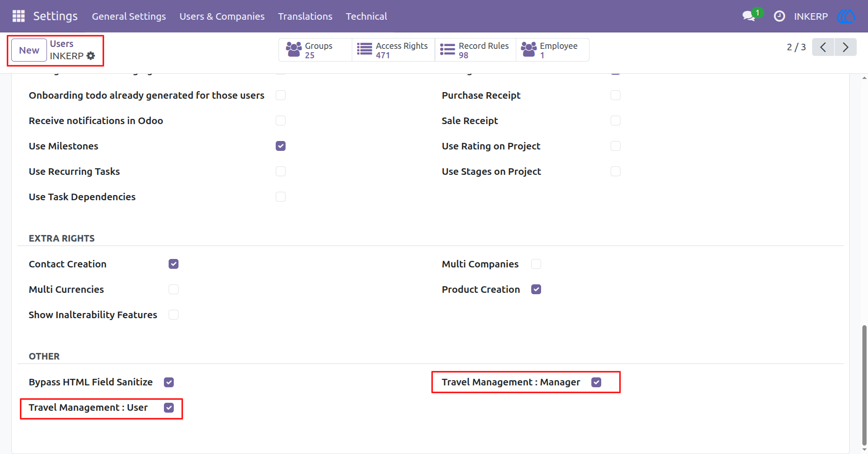Enable Multi Companies checkbox
The width and height of the screenshot is (868, 454).
point(536,264)
